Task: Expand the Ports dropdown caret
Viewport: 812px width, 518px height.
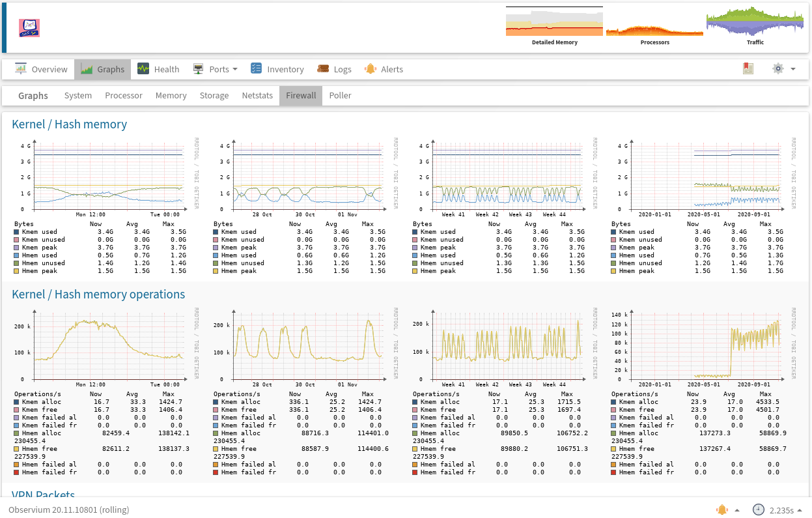Action: 235,69
